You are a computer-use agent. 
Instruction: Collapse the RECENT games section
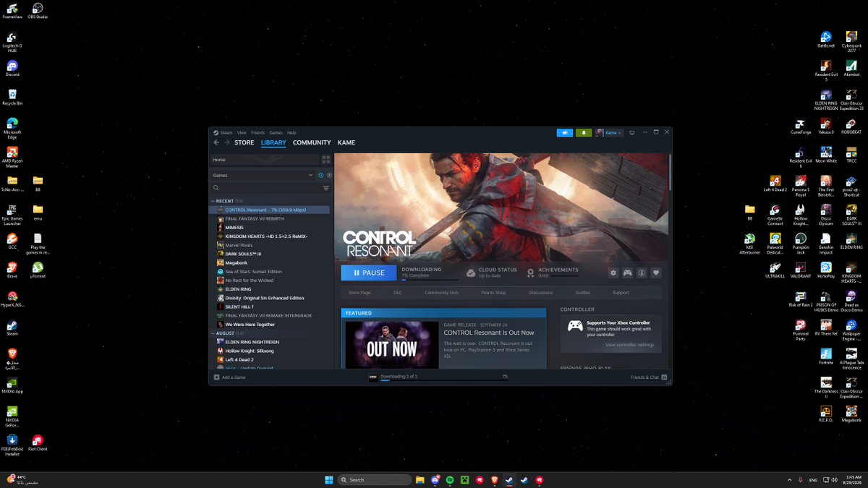[213, 201]
